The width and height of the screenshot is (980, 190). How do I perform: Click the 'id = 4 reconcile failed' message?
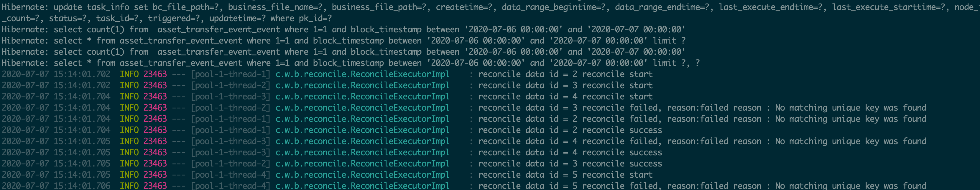coord(603,141)
